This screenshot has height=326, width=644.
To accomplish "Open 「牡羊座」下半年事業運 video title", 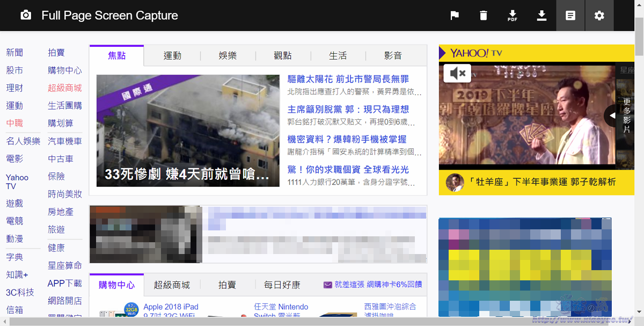I will click(543, 182).
